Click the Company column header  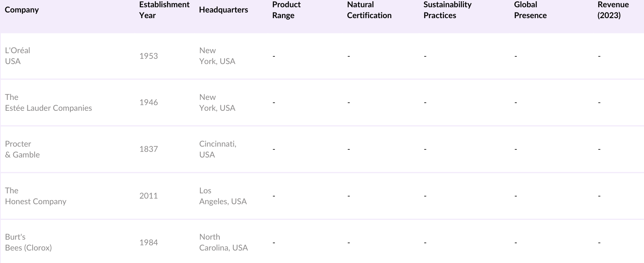tap(22, 10)
